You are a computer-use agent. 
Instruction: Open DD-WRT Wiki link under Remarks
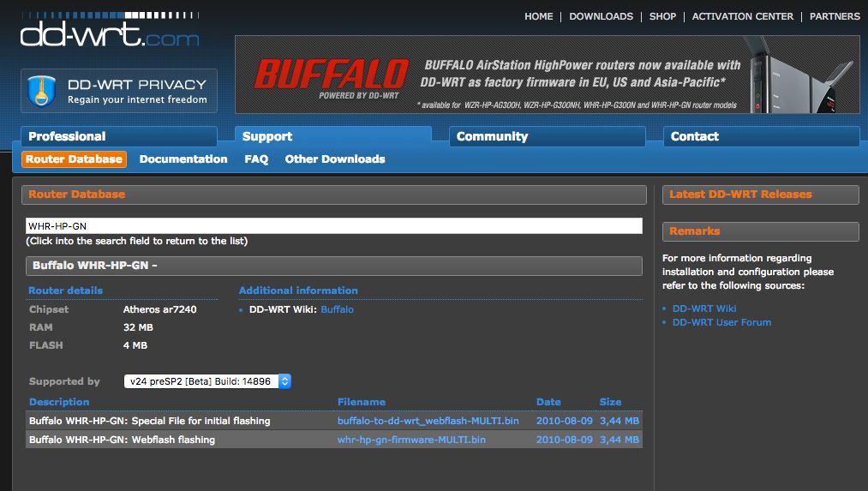(704, 308)
